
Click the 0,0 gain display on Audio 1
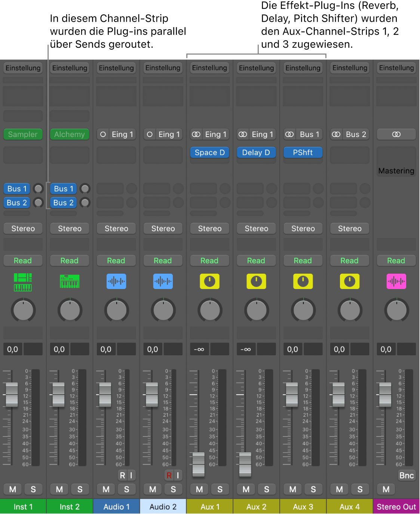(105, 349)
